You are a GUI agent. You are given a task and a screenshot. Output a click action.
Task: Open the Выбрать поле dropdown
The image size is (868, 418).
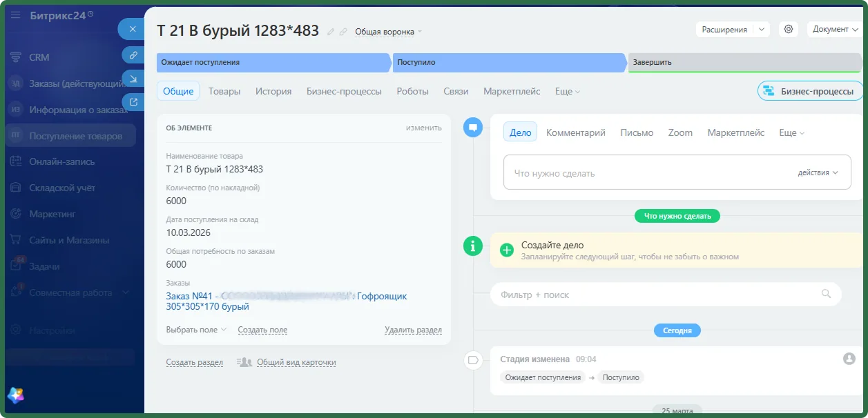pos(196,330)
